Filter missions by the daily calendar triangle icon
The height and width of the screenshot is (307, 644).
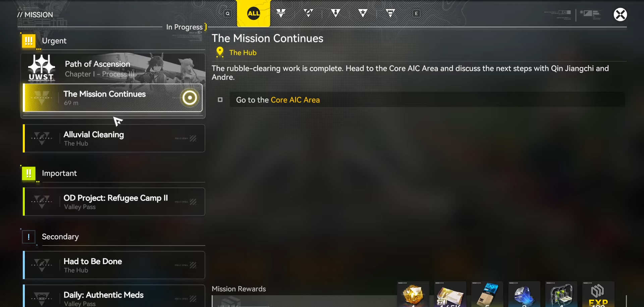click(x=390, y=13)
